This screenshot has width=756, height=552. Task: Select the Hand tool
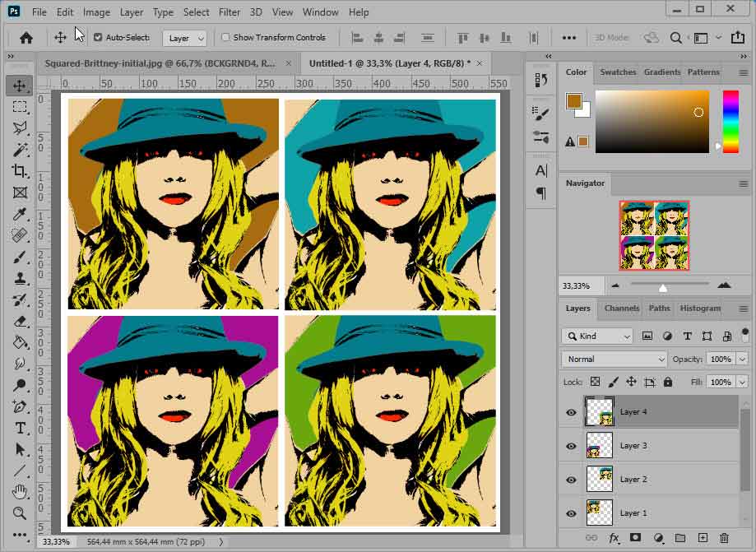coord(19,492)
